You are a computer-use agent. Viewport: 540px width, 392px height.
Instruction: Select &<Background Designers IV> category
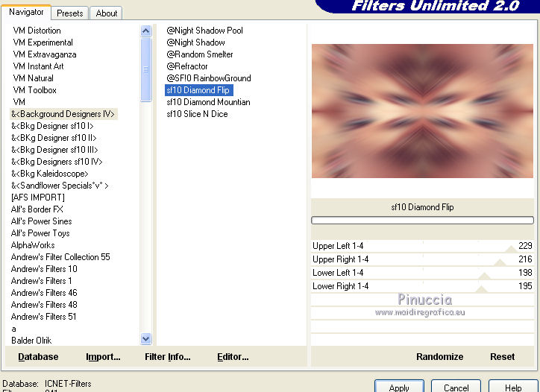[x=63, y=114]
